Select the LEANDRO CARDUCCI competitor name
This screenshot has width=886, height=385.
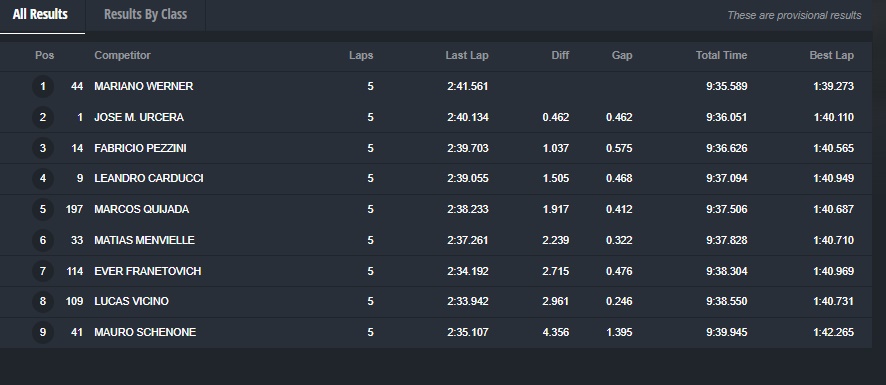[149, 179]
